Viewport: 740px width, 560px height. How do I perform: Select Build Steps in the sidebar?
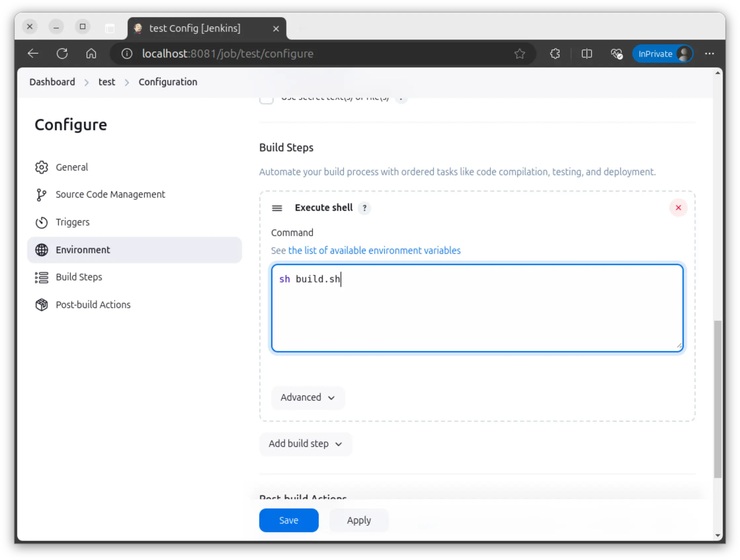[79, 277]
